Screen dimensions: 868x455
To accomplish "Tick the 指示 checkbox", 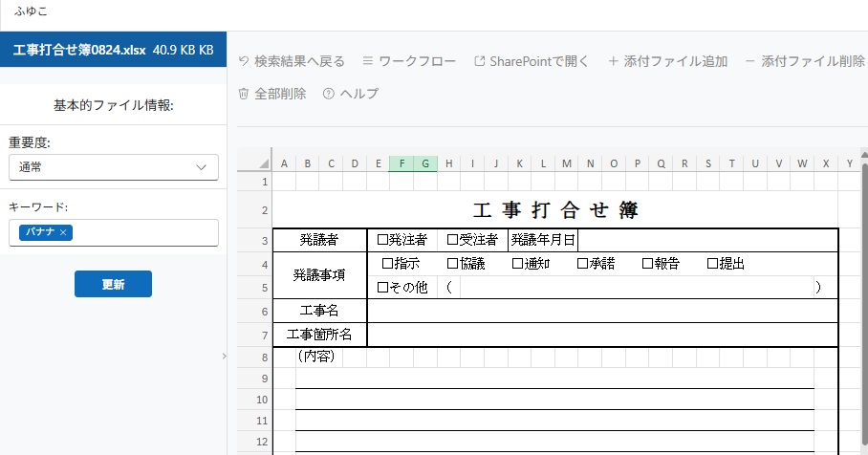I will (387, 264).
